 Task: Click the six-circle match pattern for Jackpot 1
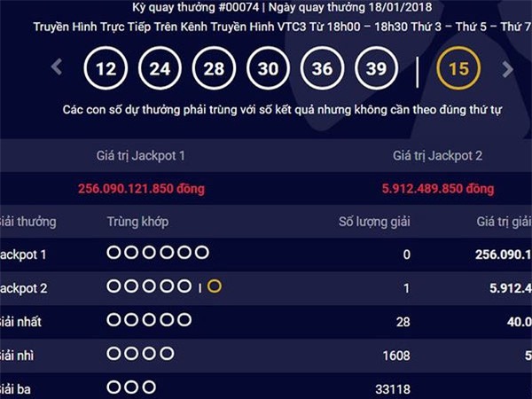157,253
